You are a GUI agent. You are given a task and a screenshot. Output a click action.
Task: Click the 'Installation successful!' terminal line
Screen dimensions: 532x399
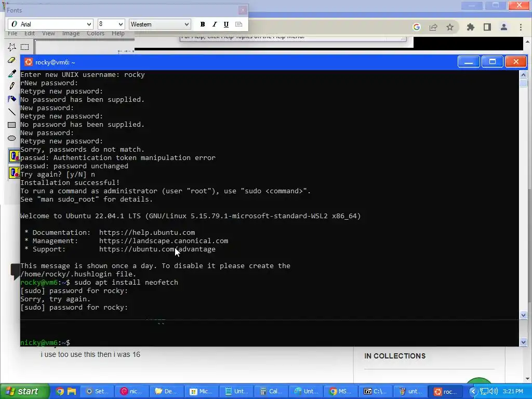tap(70, 182)
